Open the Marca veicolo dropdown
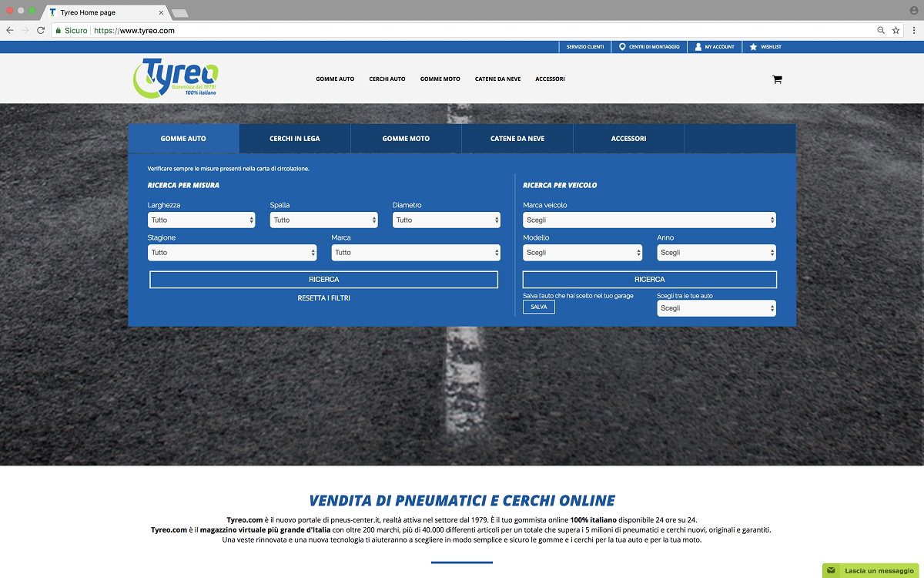 click(x=649, y=220)
